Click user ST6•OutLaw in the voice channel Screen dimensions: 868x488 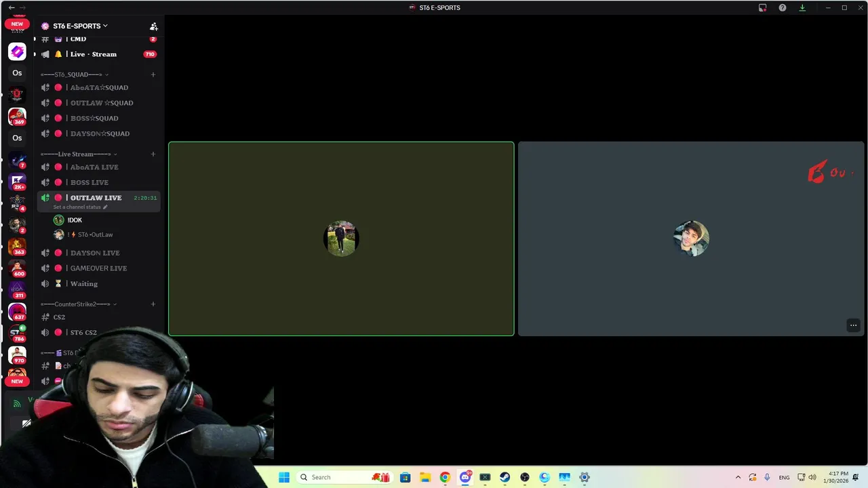click(90, 235)
